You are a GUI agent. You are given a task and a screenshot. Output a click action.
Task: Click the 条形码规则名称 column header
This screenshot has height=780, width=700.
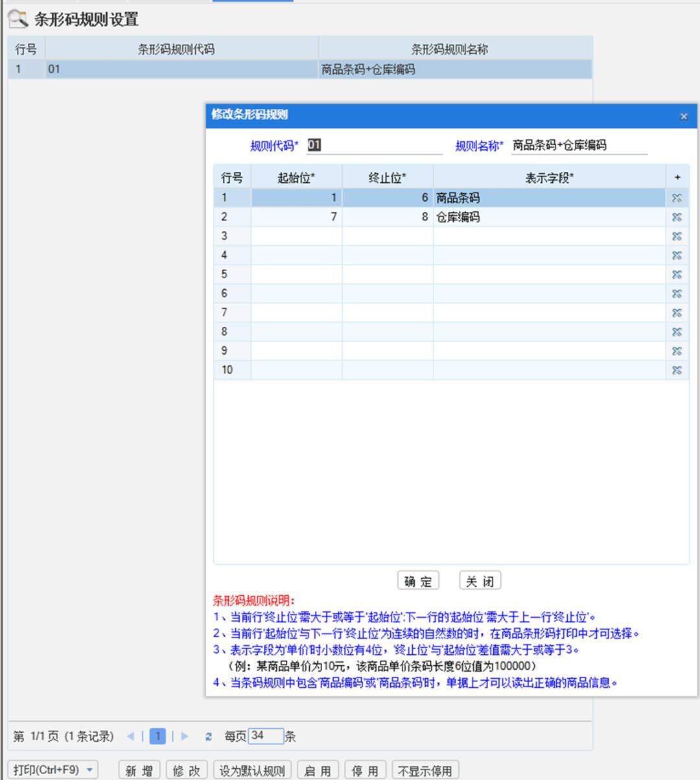click(x=456, y=49)
